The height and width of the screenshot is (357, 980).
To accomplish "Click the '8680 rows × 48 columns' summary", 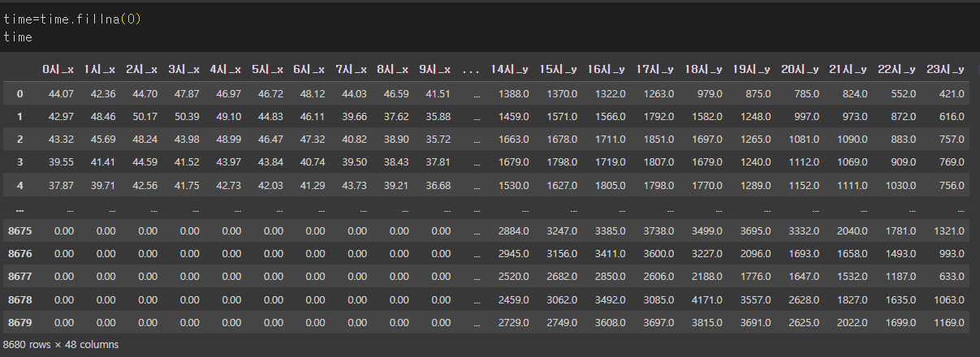I will [61, 345].
